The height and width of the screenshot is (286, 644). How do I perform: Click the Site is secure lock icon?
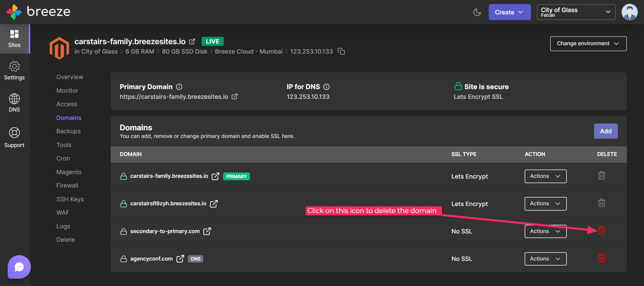coord(458,86)
